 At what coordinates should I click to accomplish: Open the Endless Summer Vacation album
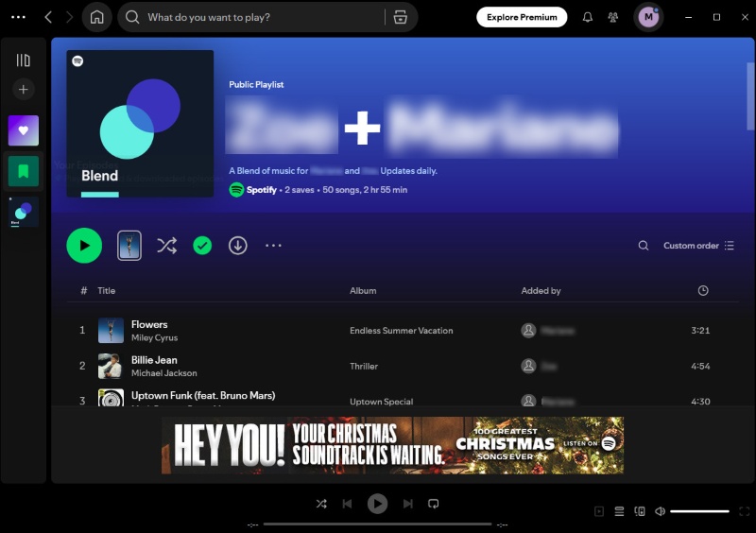point(401,331)
